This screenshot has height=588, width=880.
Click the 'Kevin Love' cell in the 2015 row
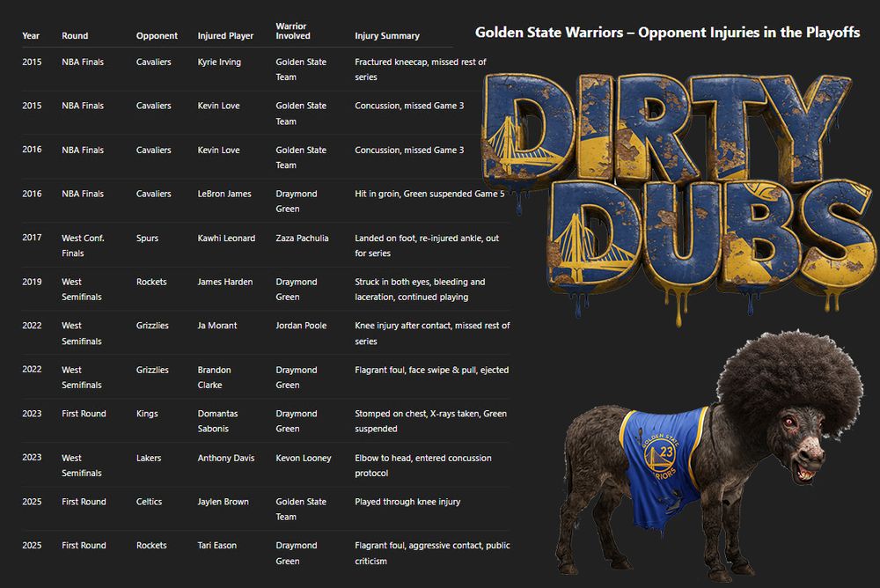coord(219,106)
